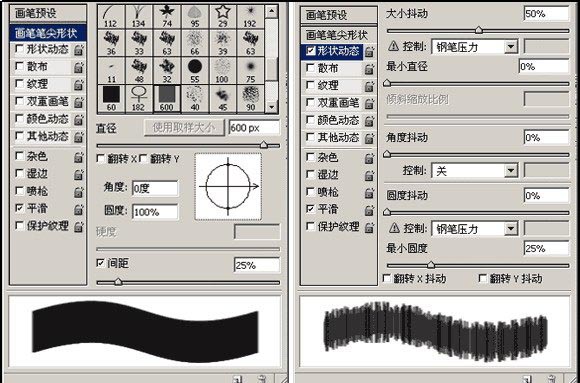580x383 pixels.
Task: Pick the curved stroke brush 112
Action: click(x=111, y=16)
